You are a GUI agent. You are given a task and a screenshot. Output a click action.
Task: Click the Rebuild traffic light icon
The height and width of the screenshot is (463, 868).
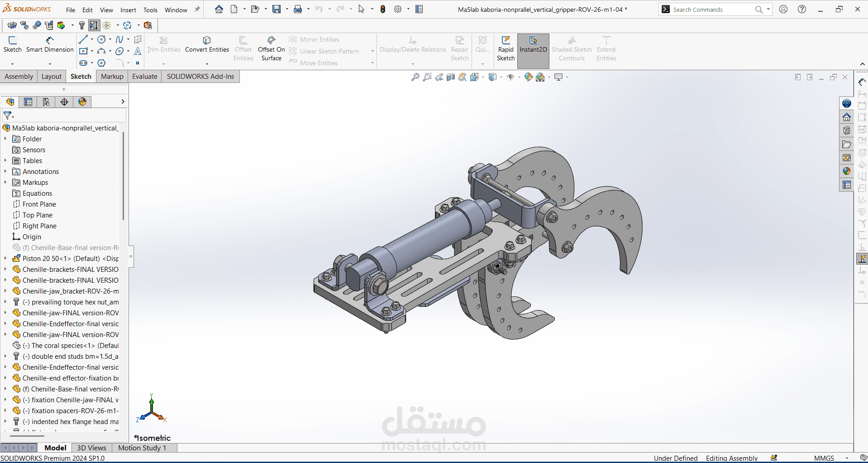(x=383, y=9)
